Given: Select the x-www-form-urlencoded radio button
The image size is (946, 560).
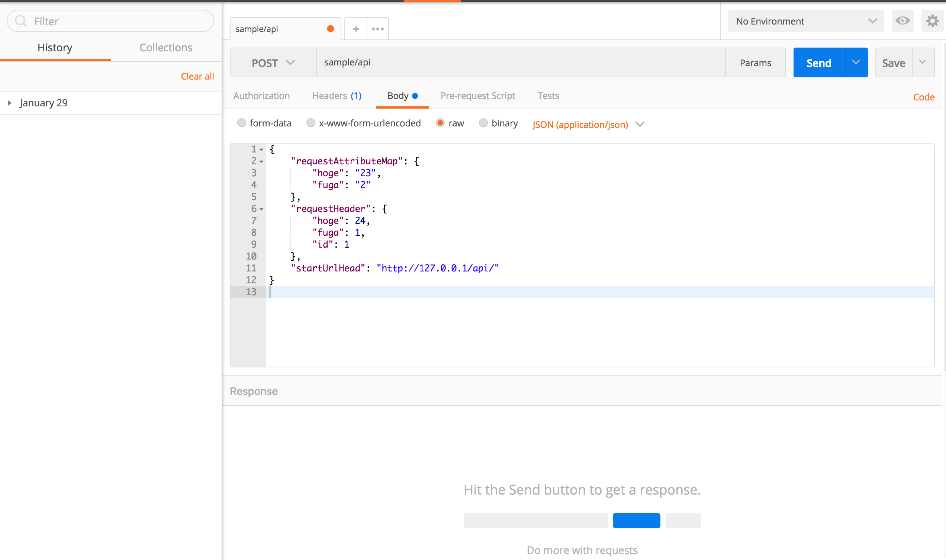Looking at the screenshot, I should click(x=310, y=123).
